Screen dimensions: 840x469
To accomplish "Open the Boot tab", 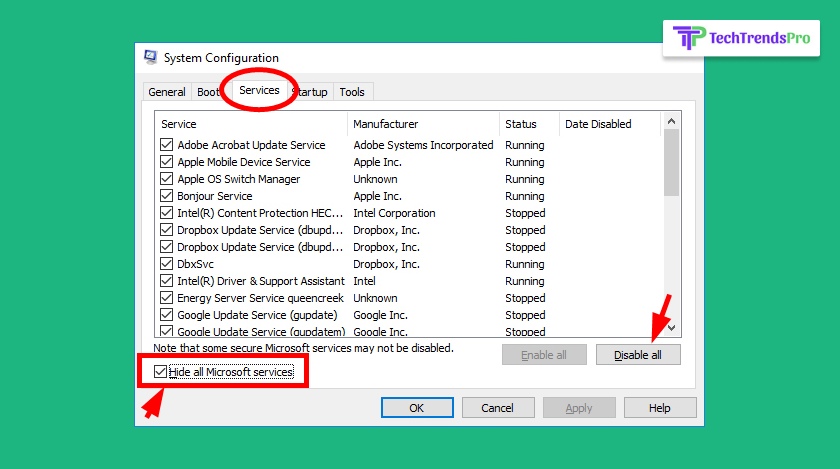I will [x=208, y=92].
